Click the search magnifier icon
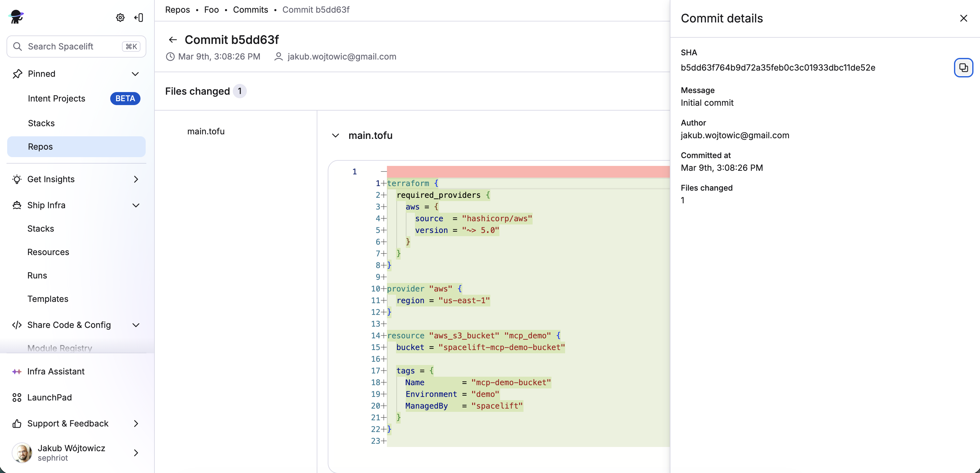Viewport: 980px width, 473px height. 18,46
